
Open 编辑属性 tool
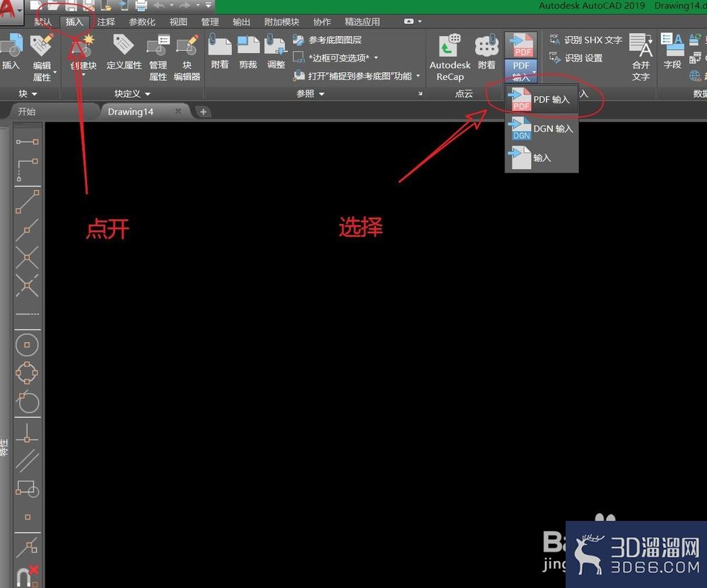pyautogui.click(x=42, y=58)
